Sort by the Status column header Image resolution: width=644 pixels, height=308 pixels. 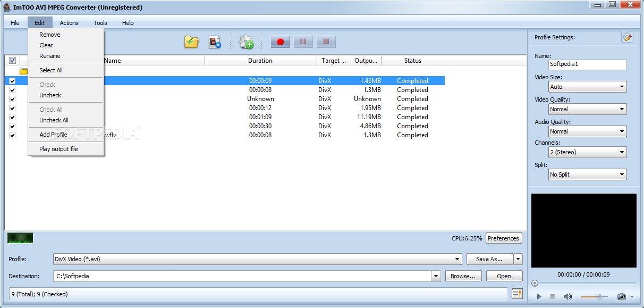tap(413, 61)
